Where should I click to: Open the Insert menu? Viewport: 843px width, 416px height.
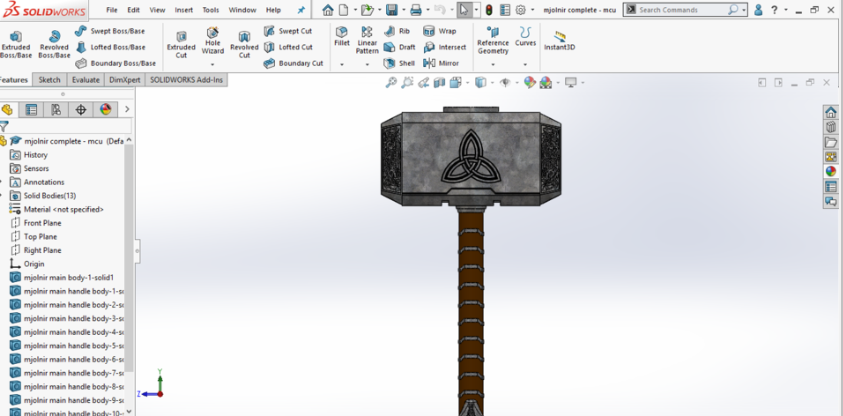pos(184,10)
